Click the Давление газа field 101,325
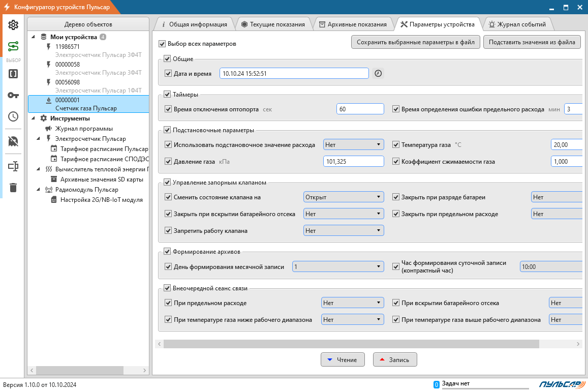 [354, 161]
